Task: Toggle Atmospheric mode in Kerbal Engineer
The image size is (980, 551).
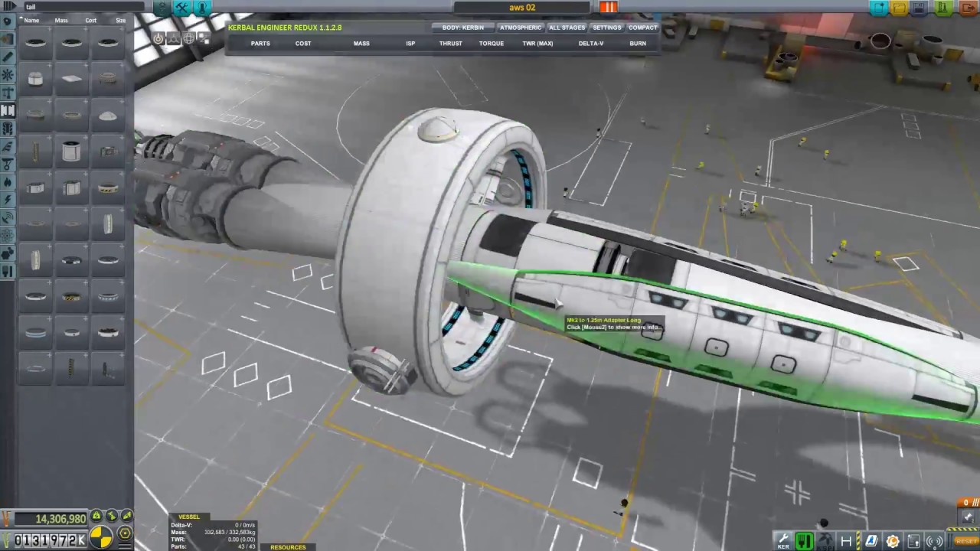Action: pos(521,28)
